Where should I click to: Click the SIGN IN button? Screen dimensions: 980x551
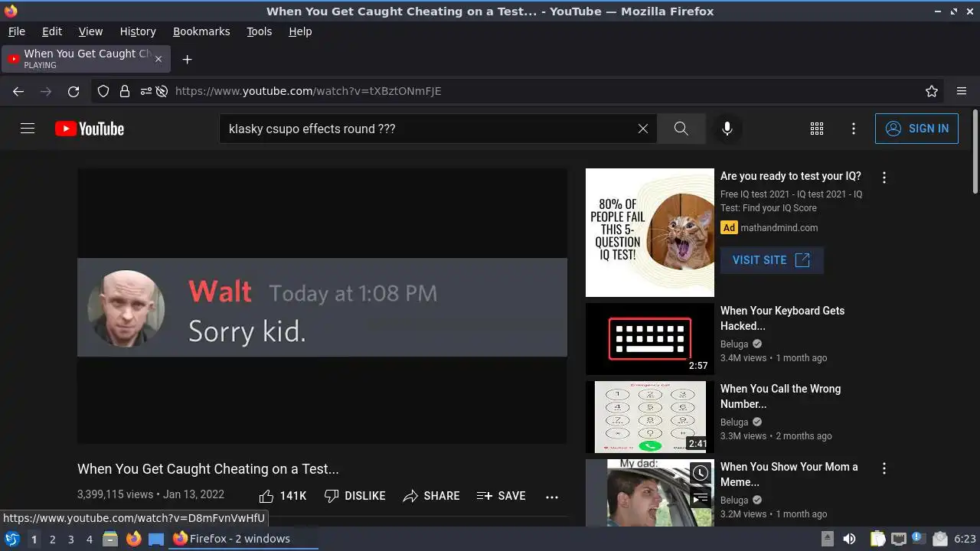coord(916,129)
